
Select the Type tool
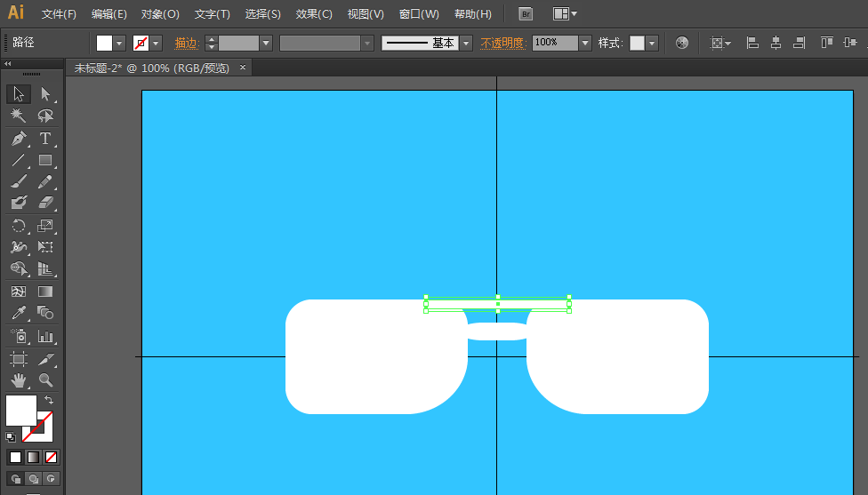(x=45, y=139)
